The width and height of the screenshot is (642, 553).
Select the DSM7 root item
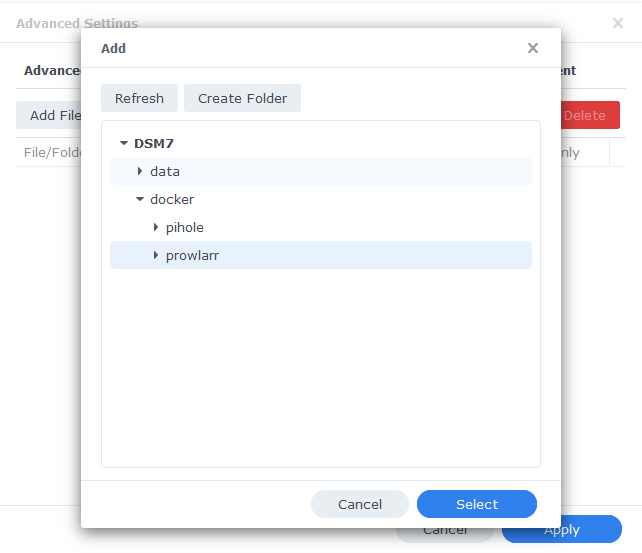(154, 143)
